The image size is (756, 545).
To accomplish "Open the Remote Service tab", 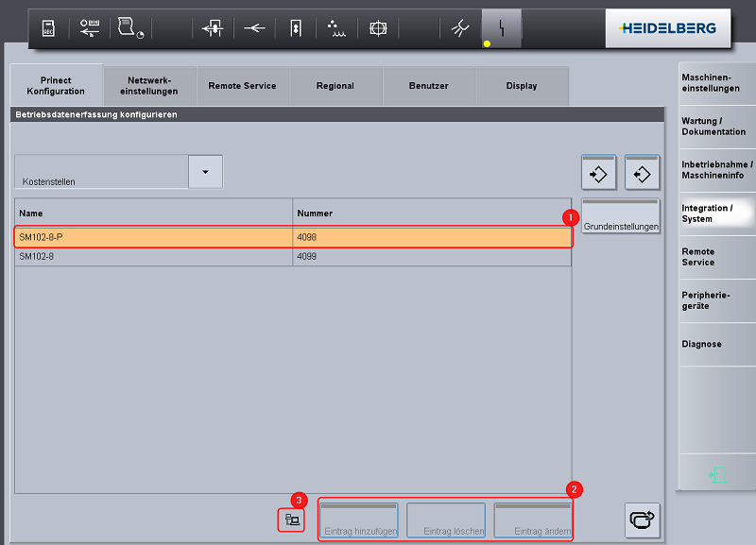I will [242, 86].
